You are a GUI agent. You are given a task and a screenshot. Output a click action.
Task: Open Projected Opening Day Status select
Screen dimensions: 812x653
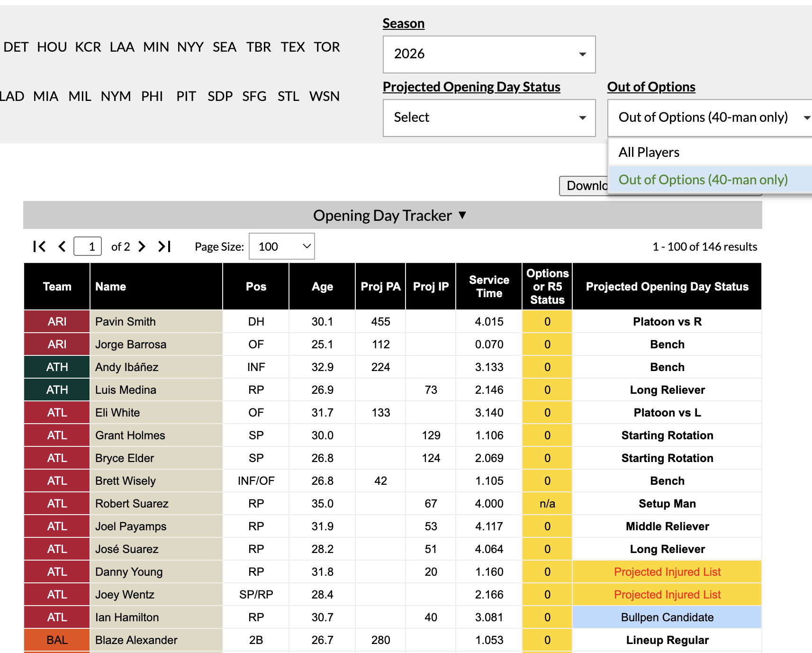[x=488, y=118]
